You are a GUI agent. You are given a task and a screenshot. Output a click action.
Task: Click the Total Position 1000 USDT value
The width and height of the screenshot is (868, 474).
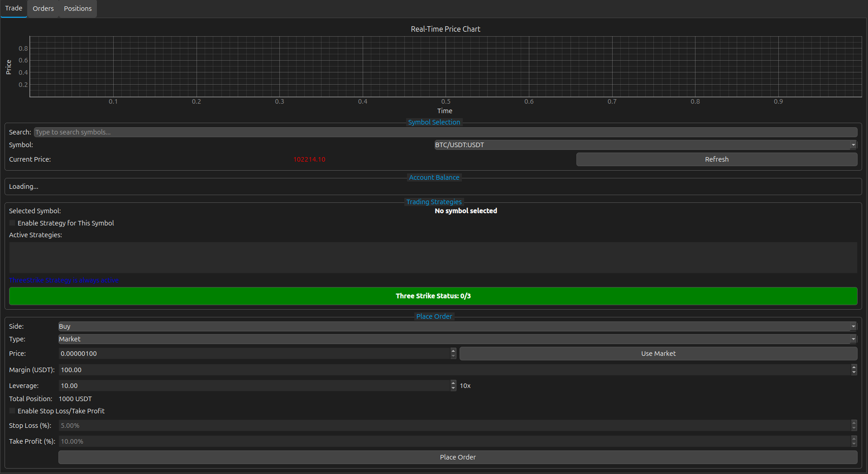coord(75,399)
